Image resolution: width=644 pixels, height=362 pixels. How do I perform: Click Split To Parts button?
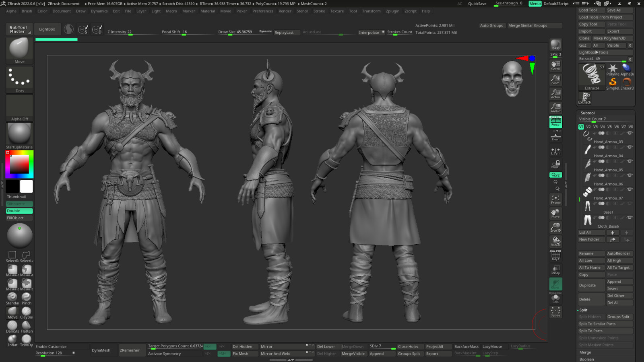(606, 331)
